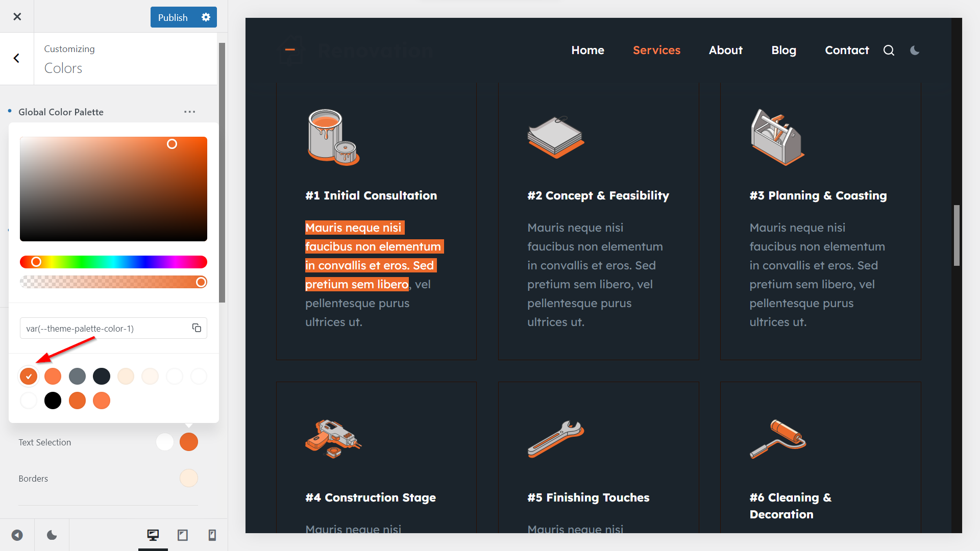980x551 pixels.
Task: Toggle the second Text Selection orange switch
Action: click(189, 442)
